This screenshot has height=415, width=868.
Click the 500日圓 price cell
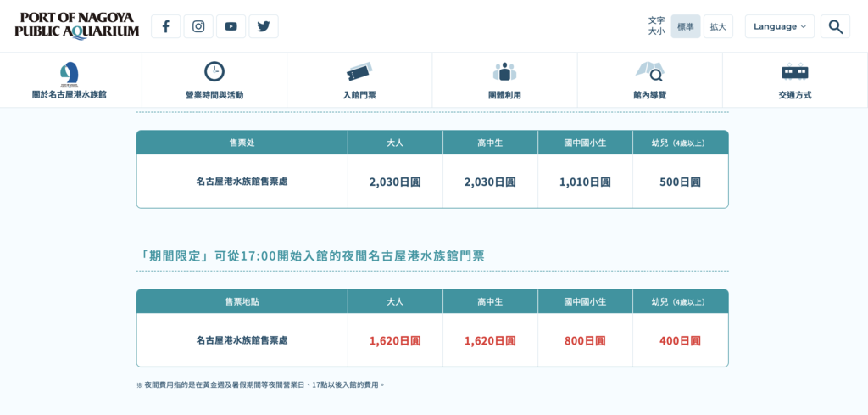pos(681,182)
